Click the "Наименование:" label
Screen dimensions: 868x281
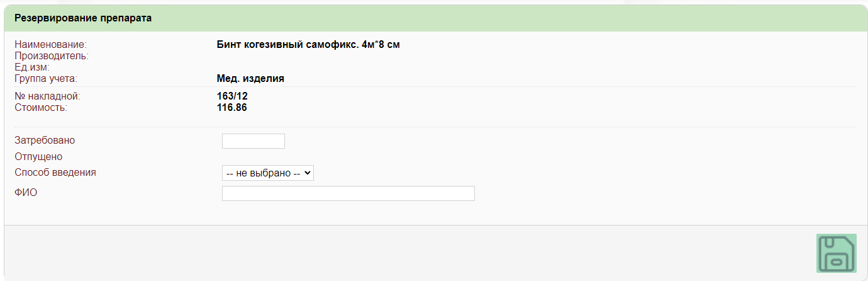50,45
